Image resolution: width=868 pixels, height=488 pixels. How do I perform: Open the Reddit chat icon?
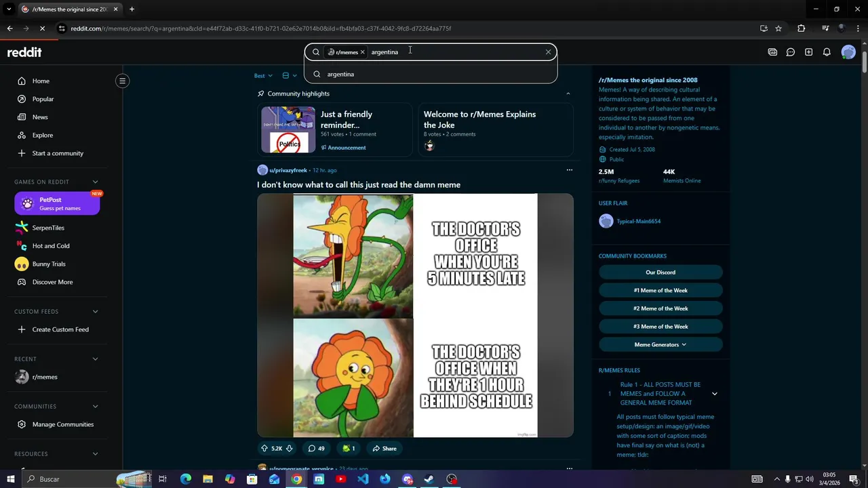coord(791,52)
